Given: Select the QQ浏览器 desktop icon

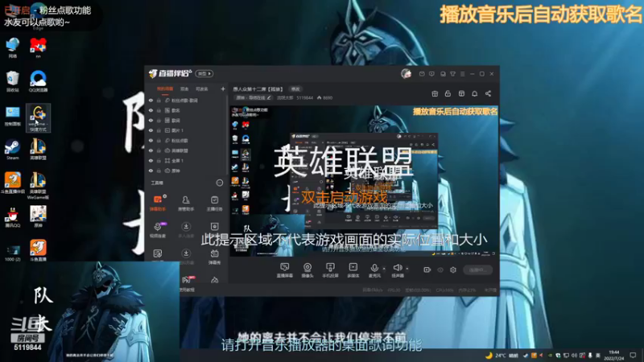Looking at the screenshot, I should 38,81.
